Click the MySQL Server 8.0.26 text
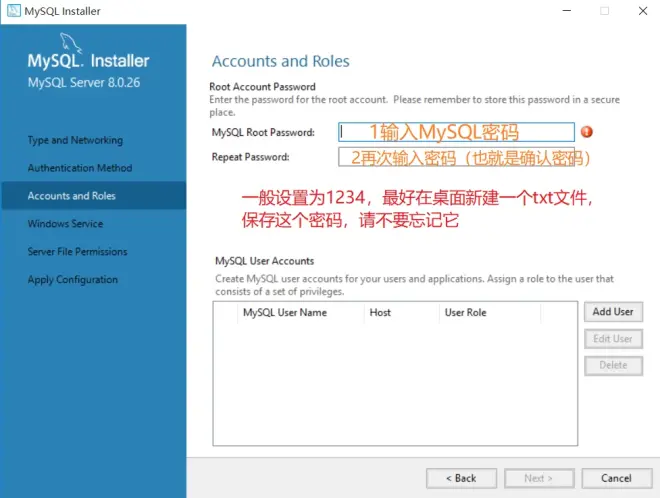The image size is (660, 498). click(84, 83)
